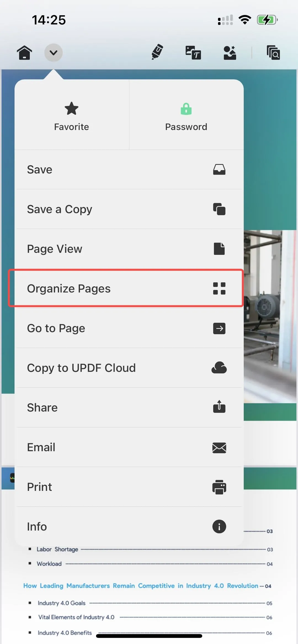
Task: Tap the factory machinery photo in document
Action: pyautogui.click(x=270, y=316)
